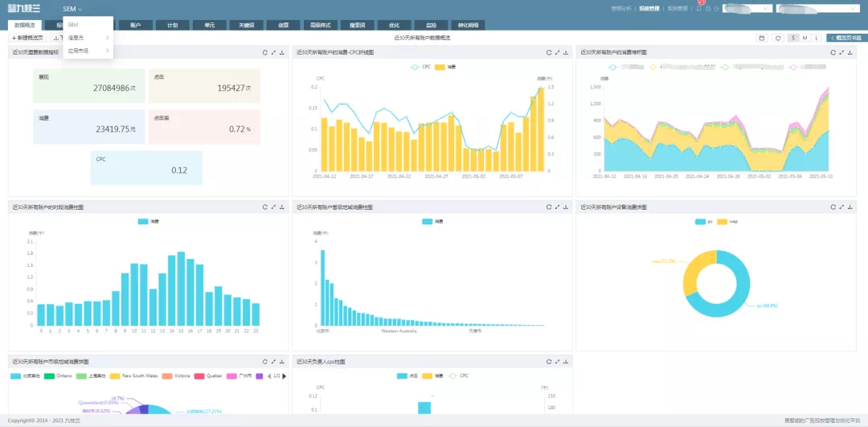Toggle pc series in the device pie legend

pos(704,221)
